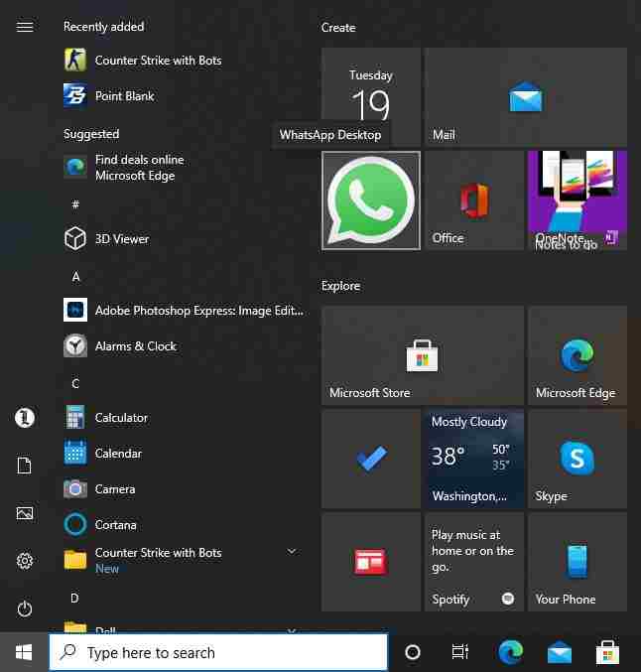Click the Cortana circle on the taskbar

pyautogui.click(x=413, y=652)
